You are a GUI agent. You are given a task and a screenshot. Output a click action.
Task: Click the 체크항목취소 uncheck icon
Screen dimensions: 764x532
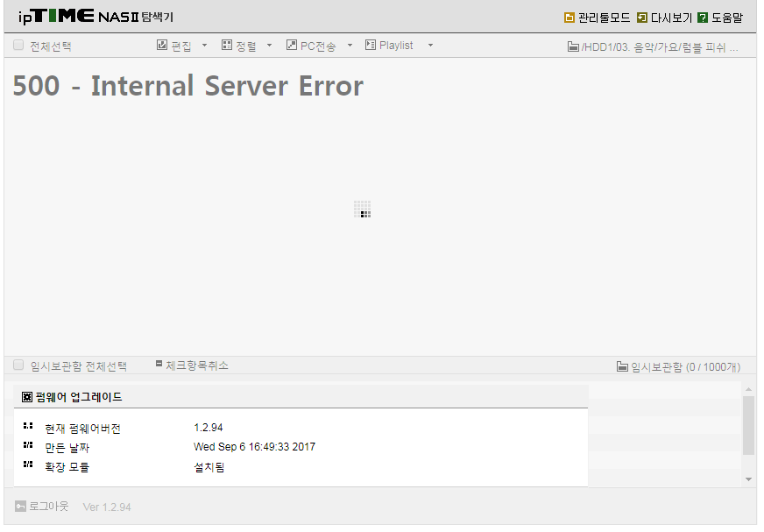coord(159,363)
